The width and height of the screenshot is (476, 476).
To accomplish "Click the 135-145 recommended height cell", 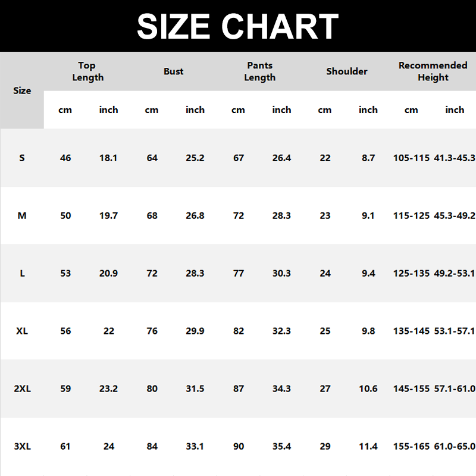I will pos(411,331).
